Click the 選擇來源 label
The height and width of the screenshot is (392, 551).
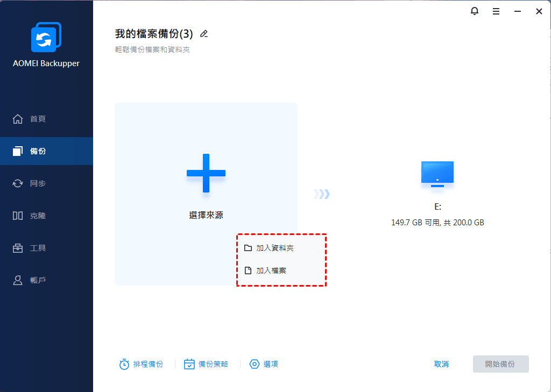(x=206, y=215)
